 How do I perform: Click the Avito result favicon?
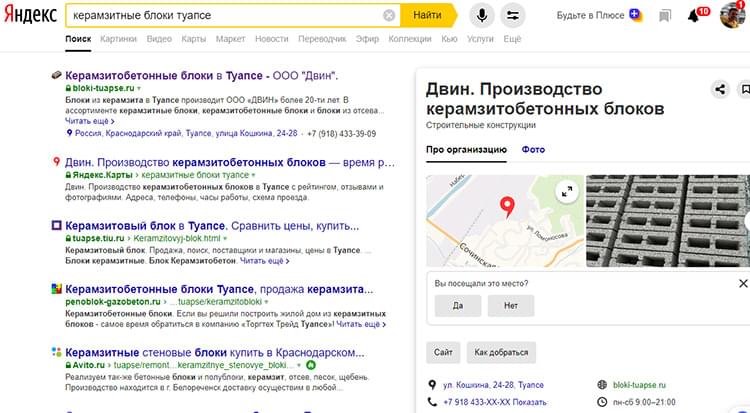coord(56,352)
